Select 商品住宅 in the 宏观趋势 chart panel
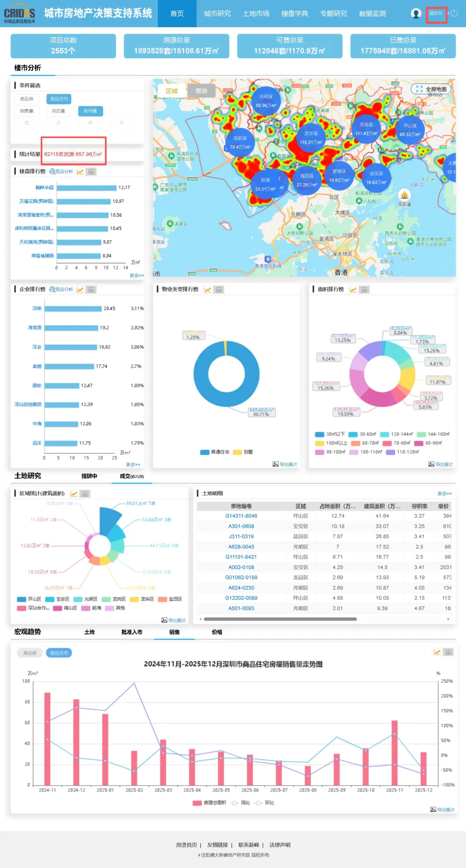 pyautogui.click(x=59, y=653)
